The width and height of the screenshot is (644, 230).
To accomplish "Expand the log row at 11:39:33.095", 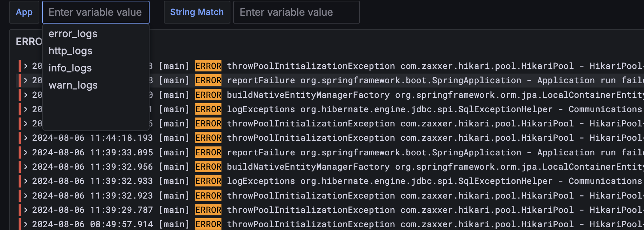I will pyautogui.click(x=26, y=152).
